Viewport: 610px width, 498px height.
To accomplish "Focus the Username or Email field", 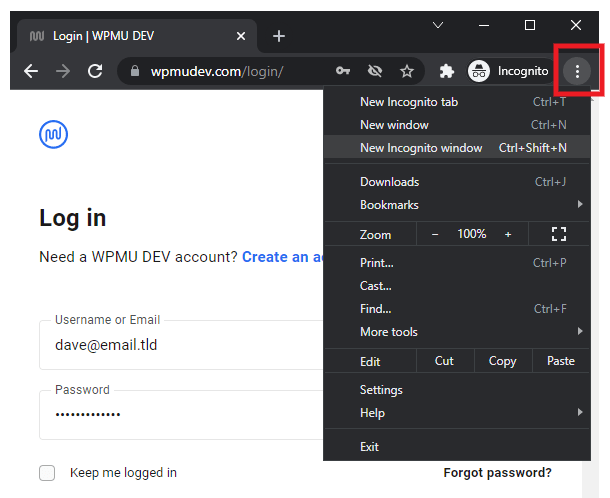I will (x=181, y=345).
